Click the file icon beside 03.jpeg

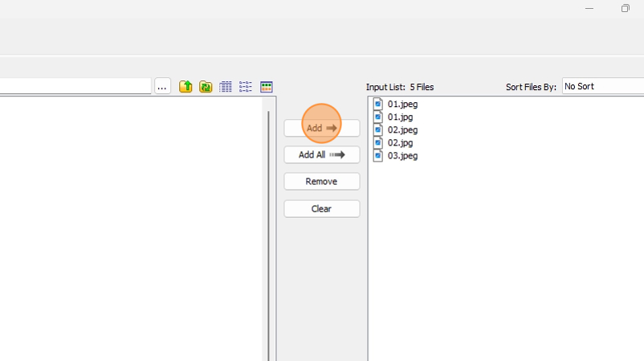click(x=378, y=155)
